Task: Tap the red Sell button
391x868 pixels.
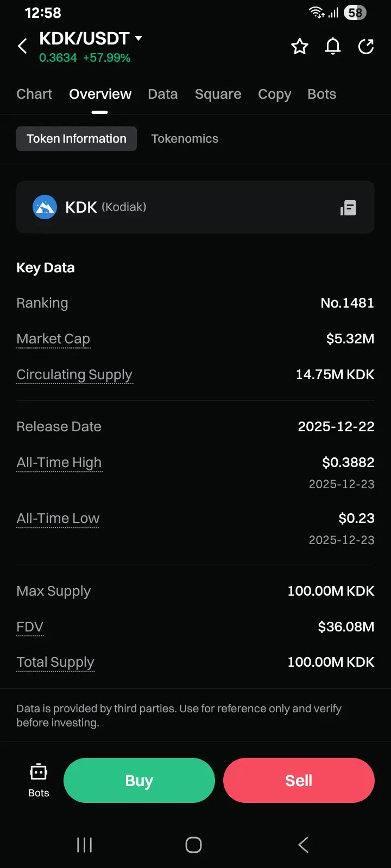Action: pyautogui.click(x=299, y=780)
